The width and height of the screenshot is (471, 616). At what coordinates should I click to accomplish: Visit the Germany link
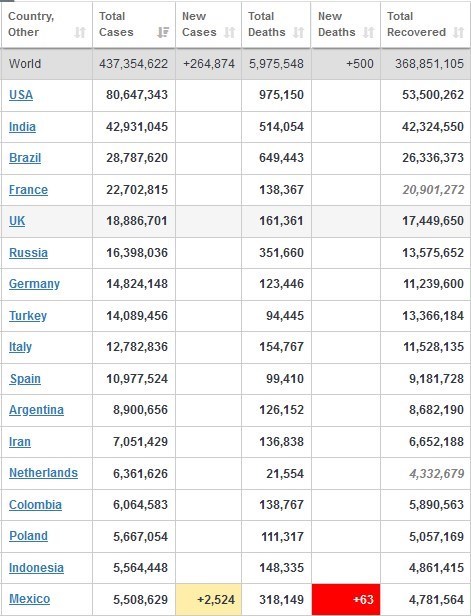tap(35, 284)
